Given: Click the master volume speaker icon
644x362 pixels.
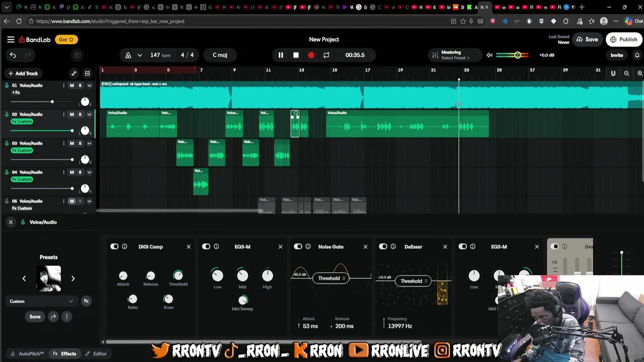Looking at the screenshot, I should coord(490,55).
